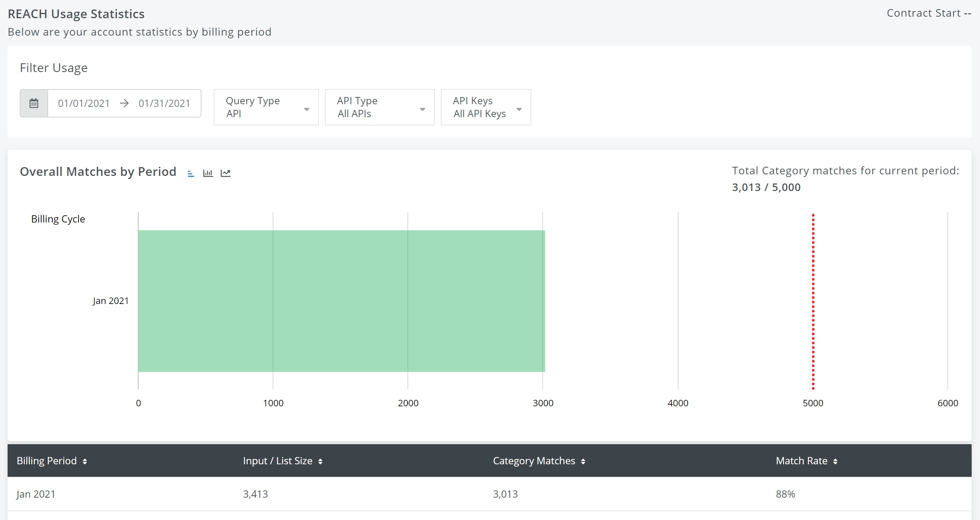This screenshot has height=520, width=980.
Task: Click the green Jan 2021 bar
Action: 341,301
